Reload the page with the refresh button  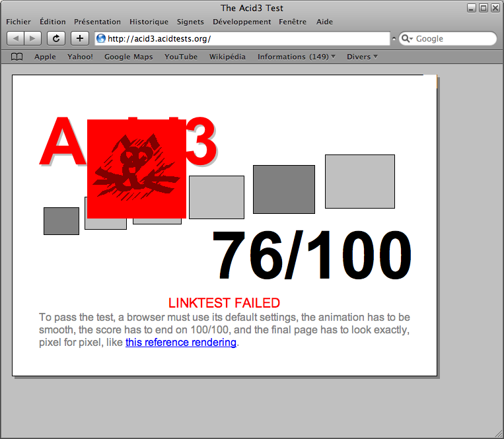pos(56,38)
